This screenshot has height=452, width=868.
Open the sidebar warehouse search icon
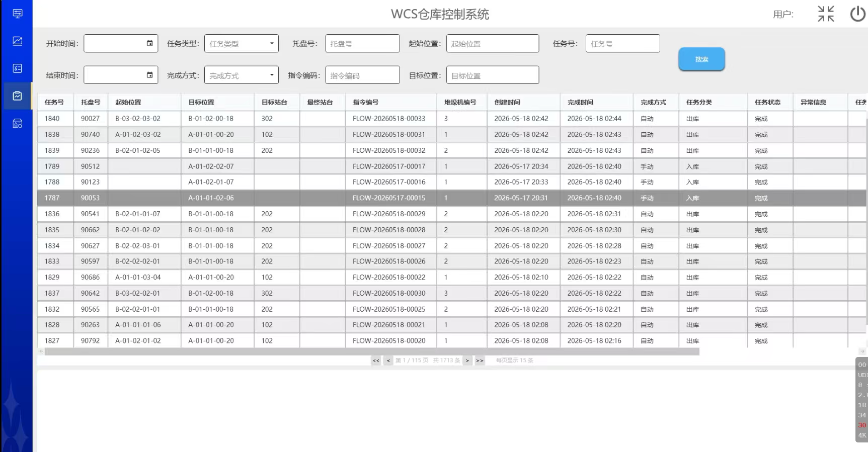pos(18,123)
